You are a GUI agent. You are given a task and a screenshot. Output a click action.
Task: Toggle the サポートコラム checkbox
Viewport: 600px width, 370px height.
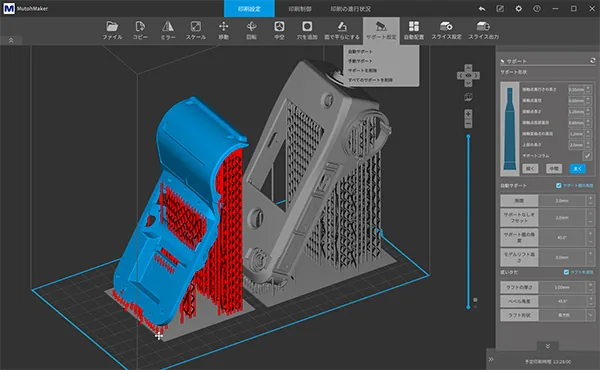[587, 156]
